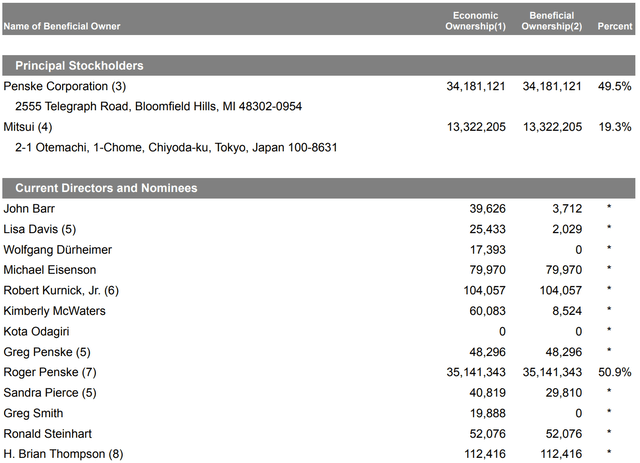Click Sandra Pierce's beneficial ownership 29,810
The height and width of the screenshot is (463, 640).
pos(564,392)
